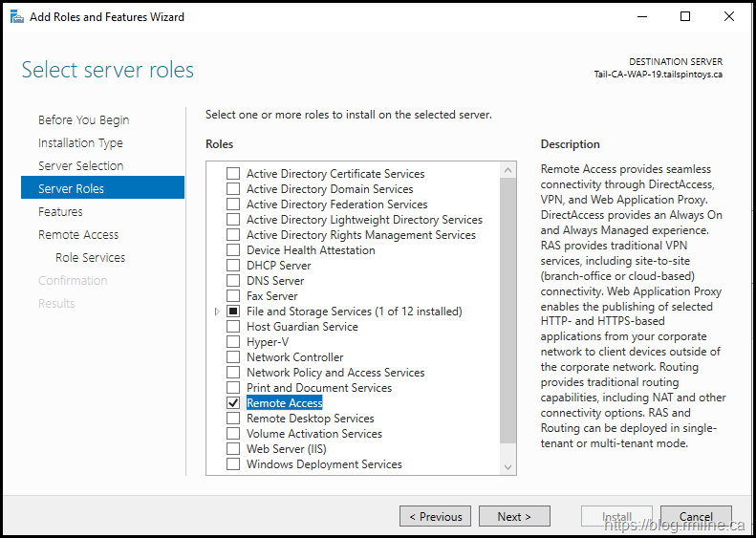
Task: Open the Installation Type step
Action: pos(80,143)
